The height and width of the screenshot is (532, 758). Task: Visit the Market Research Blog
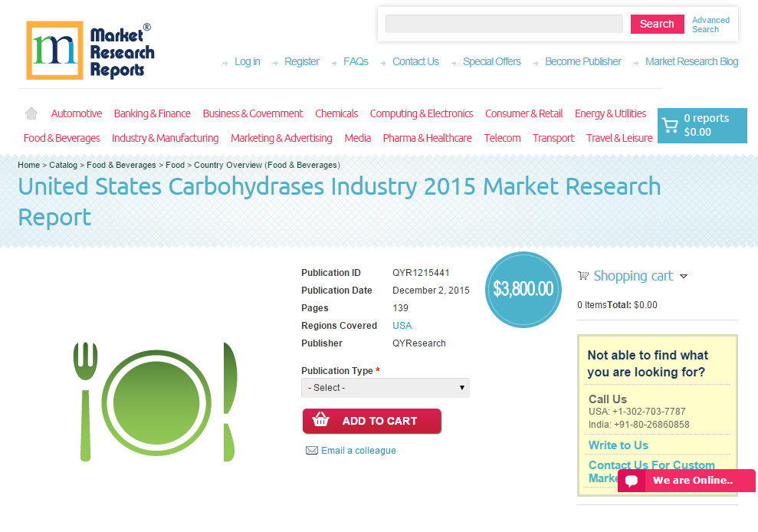pos(692,62)
